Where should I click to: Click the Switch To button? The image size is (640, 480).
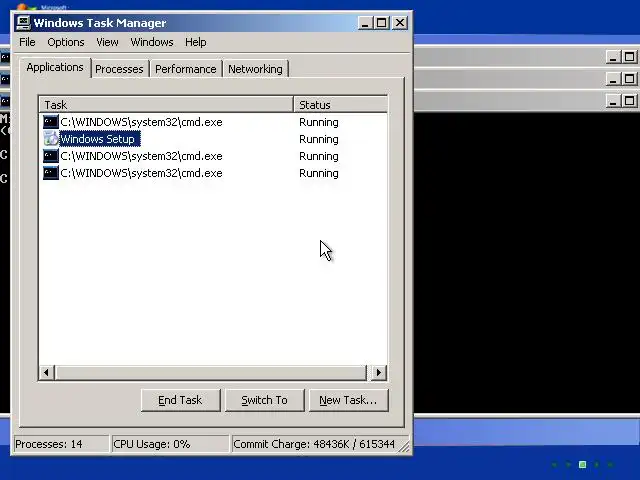pos(264,400)
